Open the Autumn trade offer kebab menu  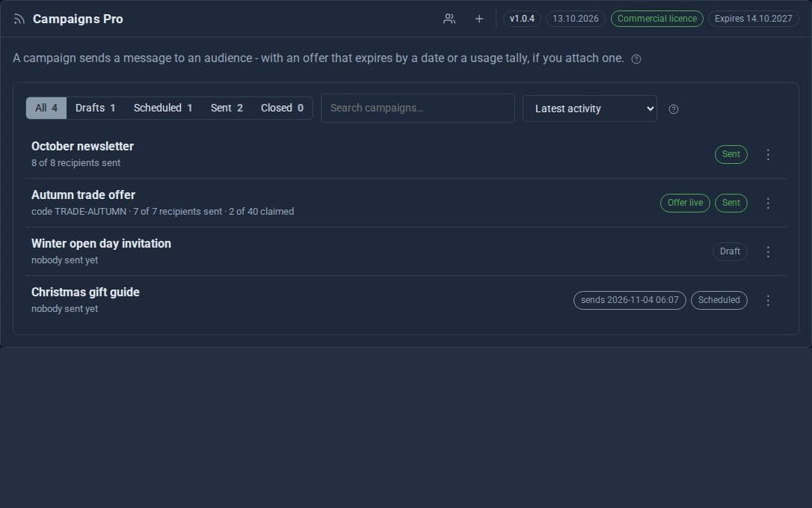[x=768, y=203]
